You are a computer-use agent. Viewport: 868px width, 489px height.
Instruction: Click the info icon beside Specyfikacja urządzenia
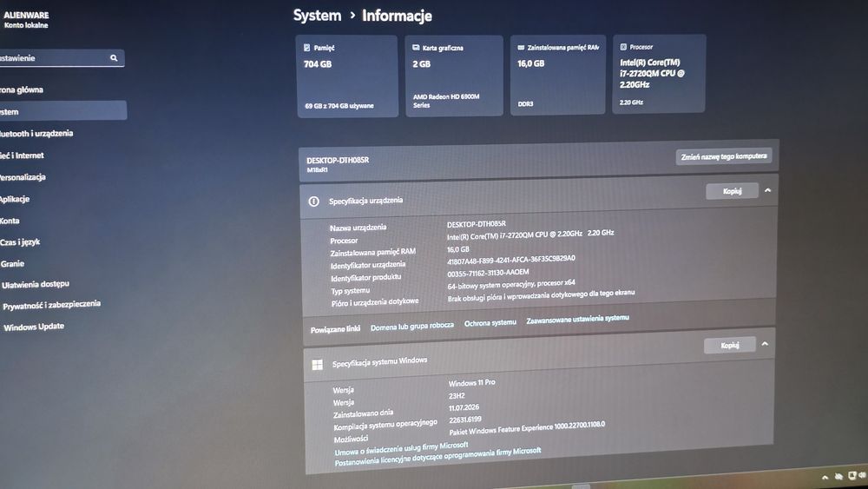(x=314, y=202)
